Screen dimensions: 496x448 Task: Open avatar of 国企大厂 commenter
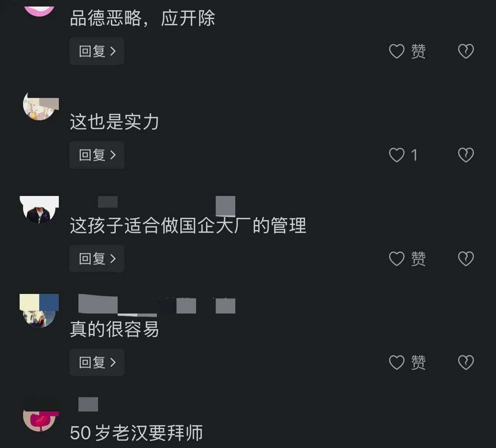[x=39, y=210]
